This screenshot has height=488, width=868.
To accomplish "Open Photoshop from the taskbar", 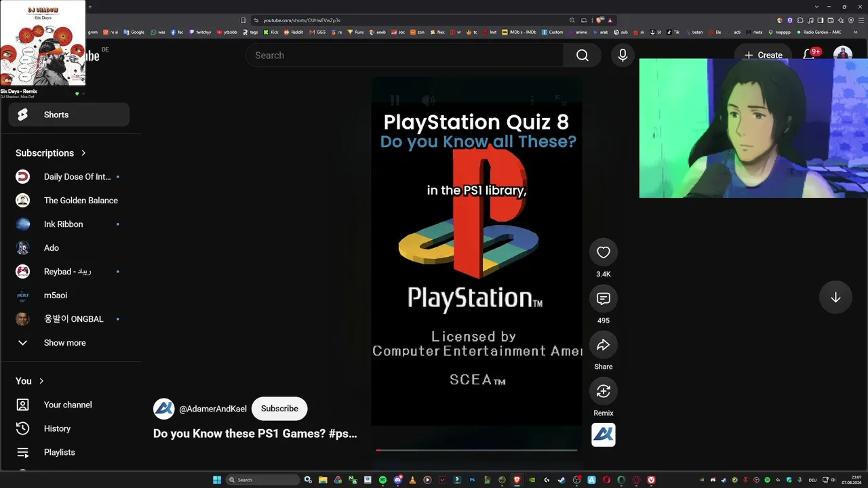I will click(x=472, y=480).
